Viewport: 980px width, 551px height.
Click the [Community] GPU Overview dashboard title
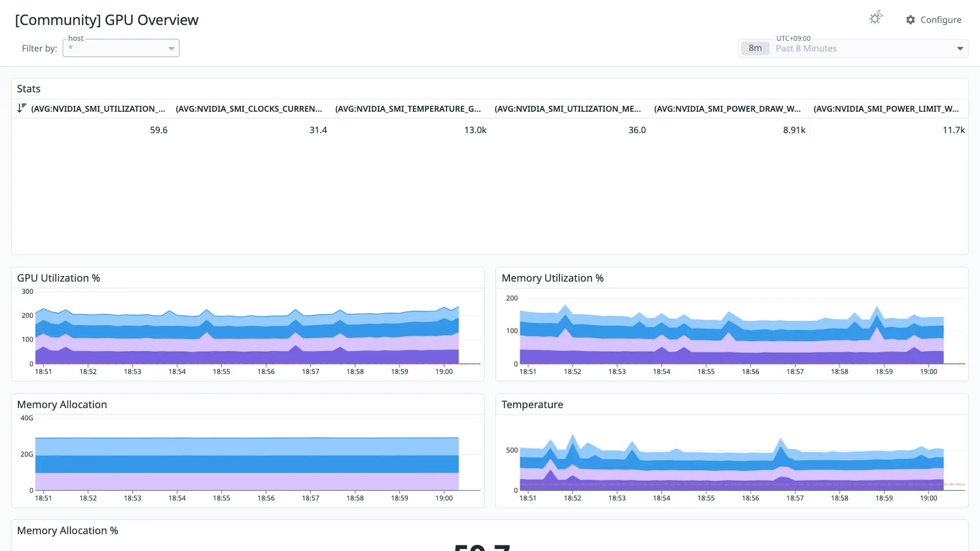pyautogui.click(x=107, y=20)
